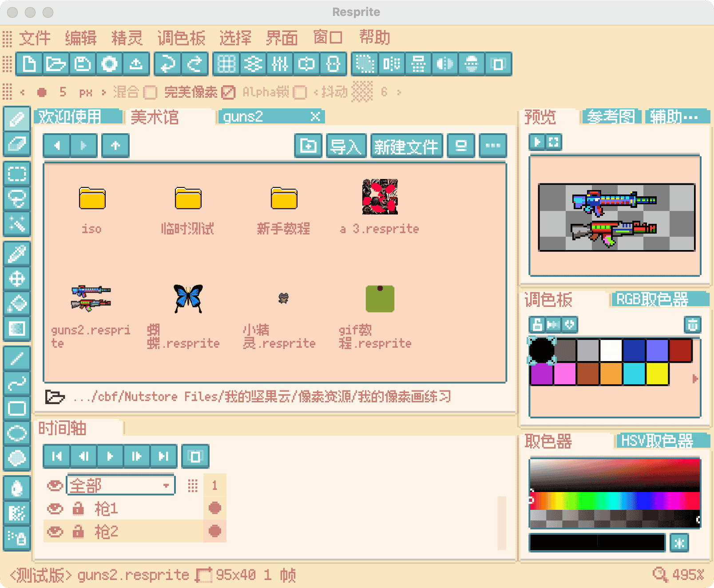Open the 文件 menu

pos(35,38)
